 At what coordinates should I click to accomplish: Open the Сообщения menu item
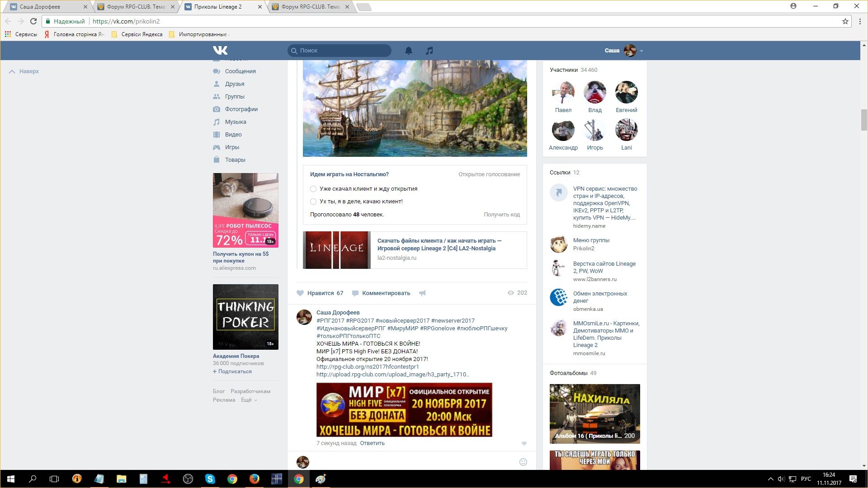240,71
